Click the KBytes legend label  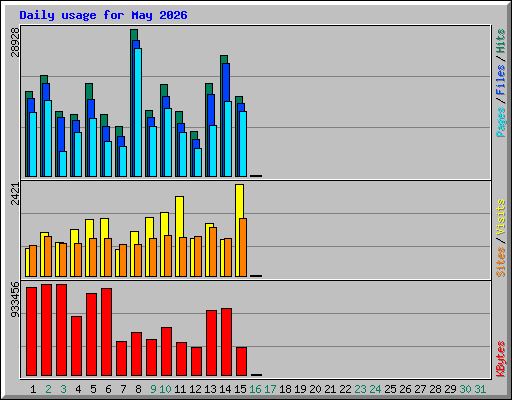(500, 359)
